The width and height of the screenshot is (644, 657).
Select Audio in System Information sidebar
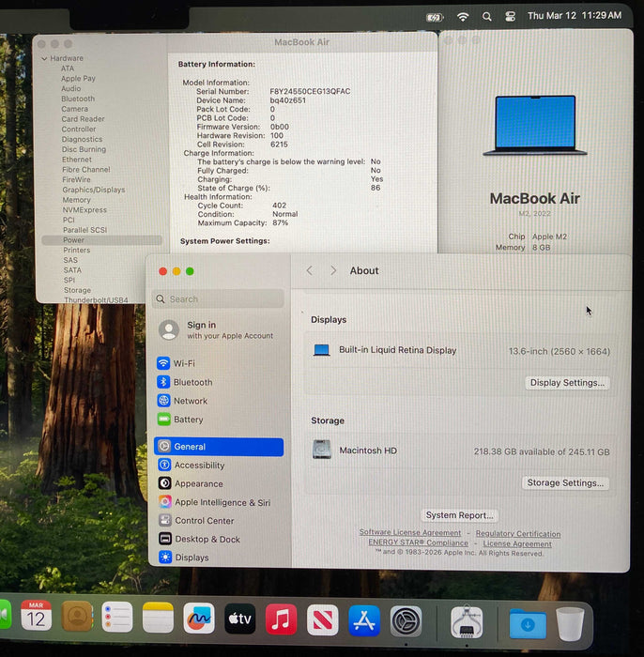70,88
